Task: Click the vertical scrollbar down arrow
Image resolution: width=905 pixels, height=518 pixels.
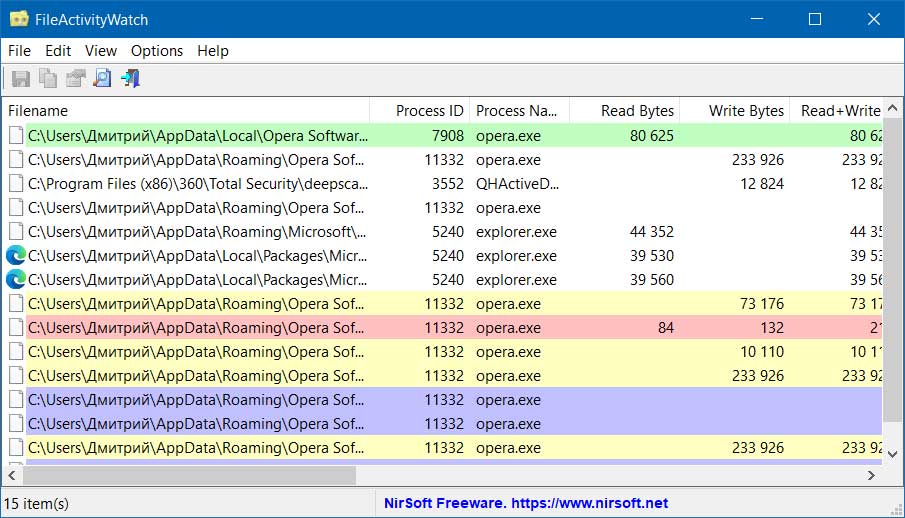Action: coord(892,454)
